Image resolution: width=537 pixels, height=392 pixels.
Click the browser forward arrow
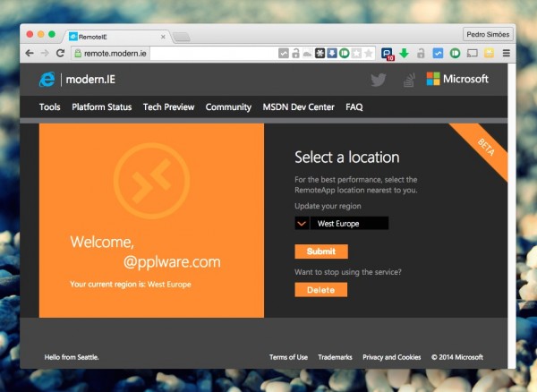(45, 53)
